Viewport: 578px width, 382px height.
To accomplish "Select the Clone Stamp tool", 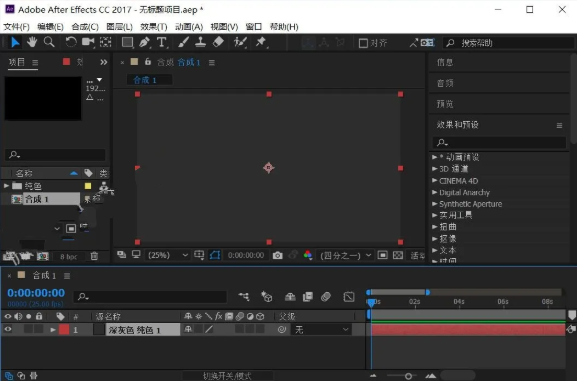I will tap(200, 42).
